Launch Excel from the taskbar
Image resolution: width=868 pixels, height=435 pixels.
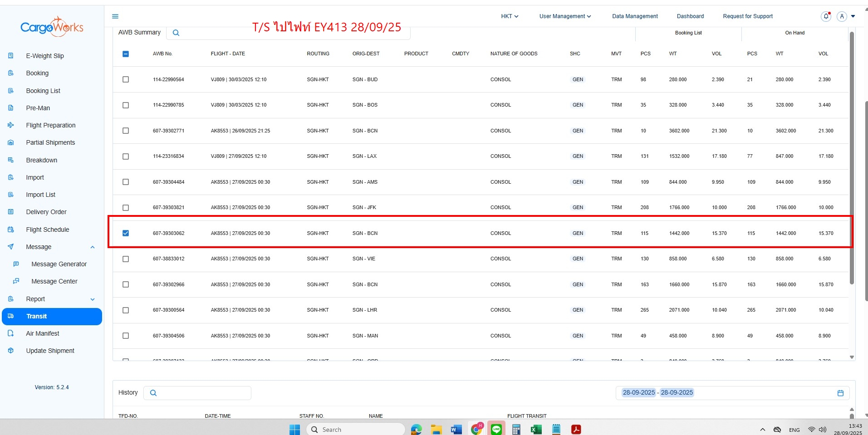coord(536,429)
